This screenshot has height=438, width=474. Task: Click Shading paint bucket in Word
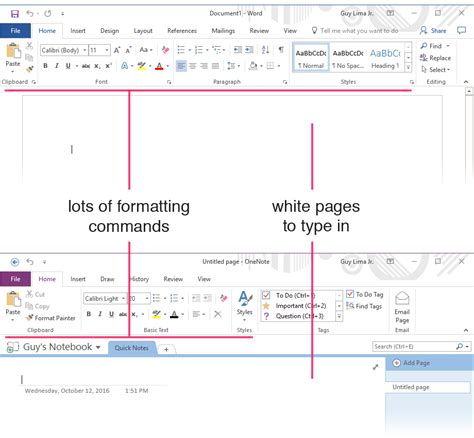[x=253, y=66]
